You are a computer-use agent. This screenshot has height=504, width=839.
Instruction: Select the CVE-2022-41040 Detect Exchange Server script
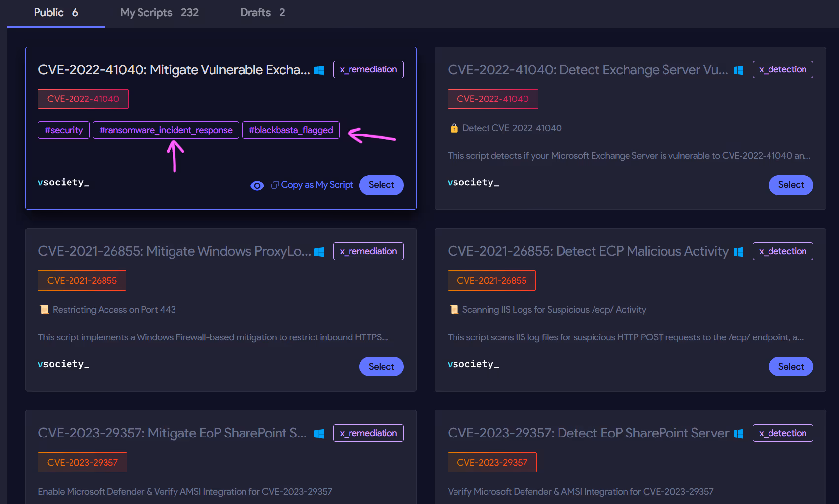(x=791, y=185)
